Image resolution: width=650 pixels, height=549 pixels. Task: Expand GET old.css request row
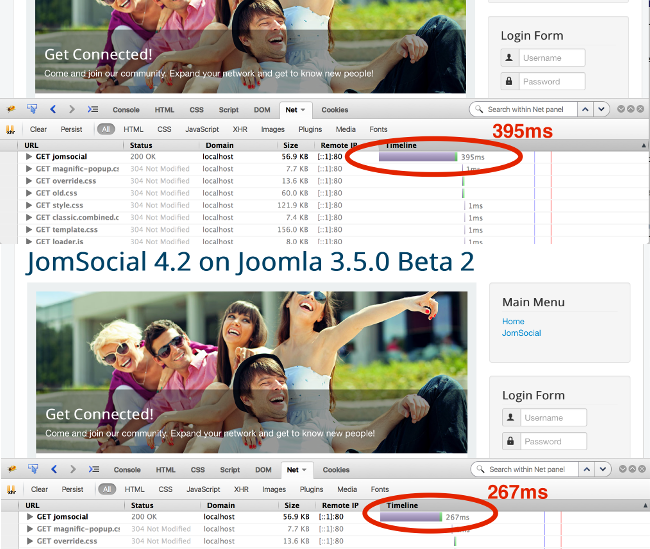point(29,193)
